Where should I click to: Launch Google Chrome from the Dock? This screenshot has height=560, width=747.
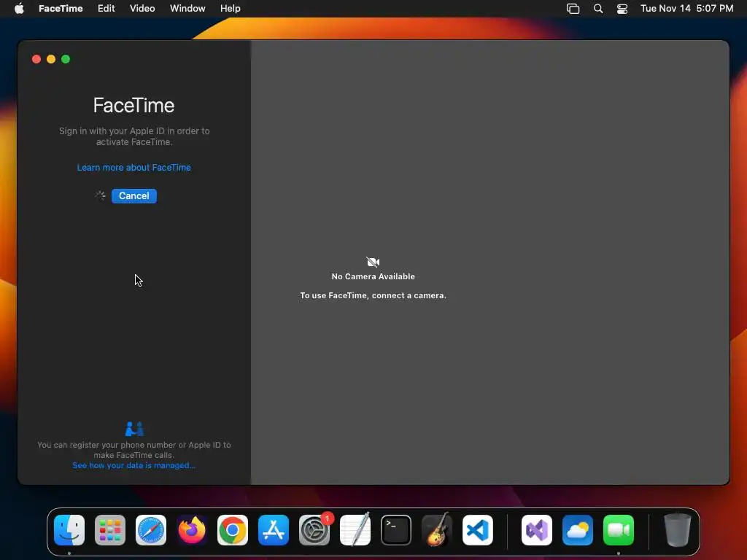coord(233,530)
